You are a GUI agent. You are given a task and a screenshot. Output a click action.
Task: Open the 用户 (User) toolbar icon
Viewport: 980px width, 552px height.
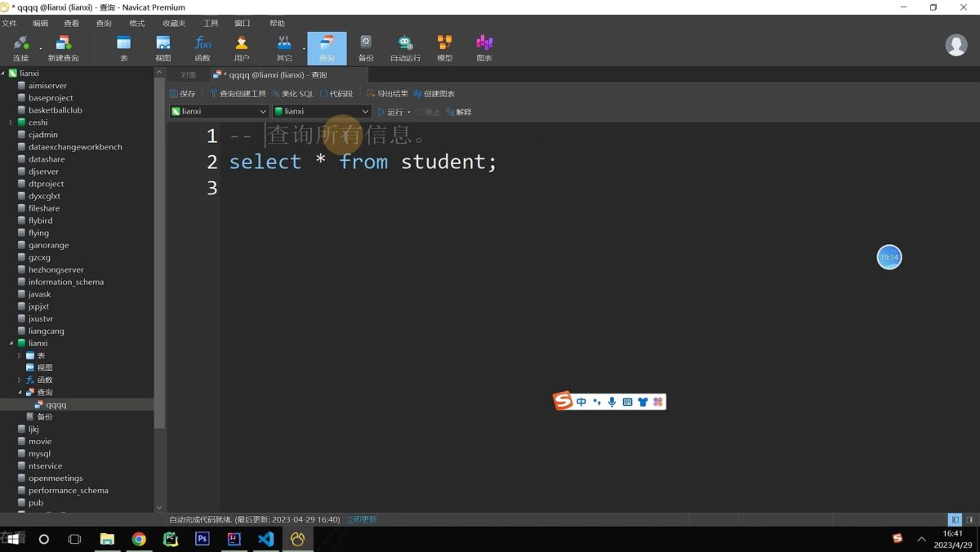point(242,48)
